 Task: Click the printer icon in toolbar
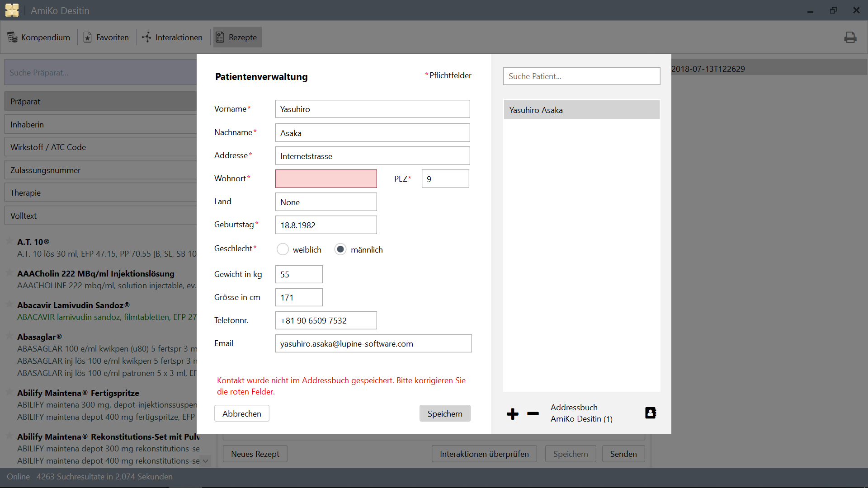850,38
